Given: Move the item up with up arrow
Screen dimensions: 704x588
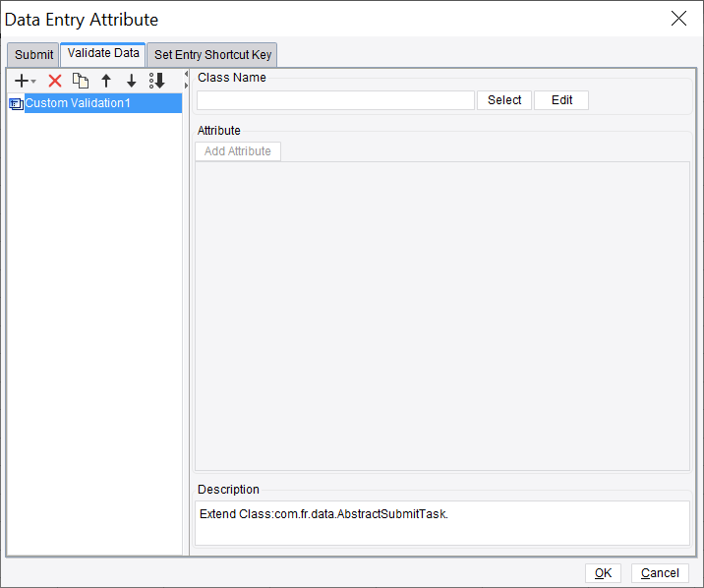Looking at the screenshot, I should (x=106, y=81).
